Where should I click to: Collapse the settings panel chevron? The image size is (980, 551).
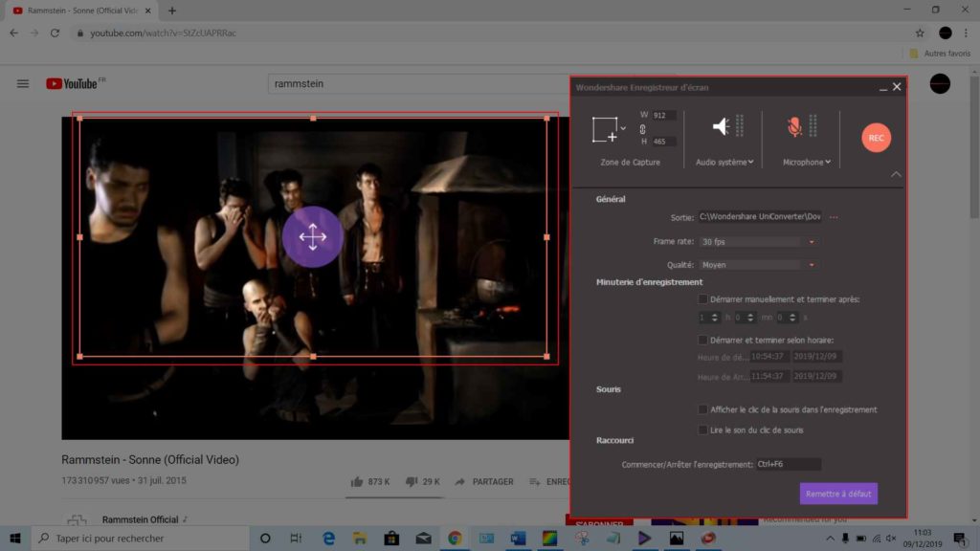click(896, 174)
